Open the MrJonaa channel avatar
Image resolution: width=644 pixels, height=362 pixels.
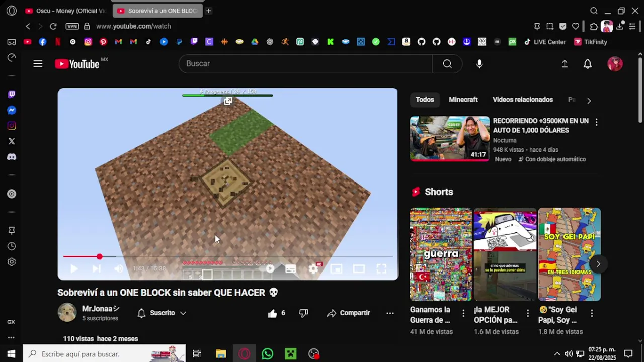tap(67, 313)
